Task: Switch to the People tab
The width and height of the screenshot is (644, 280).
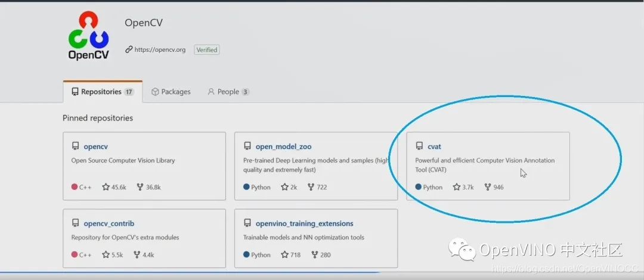Action: [228, 92]
